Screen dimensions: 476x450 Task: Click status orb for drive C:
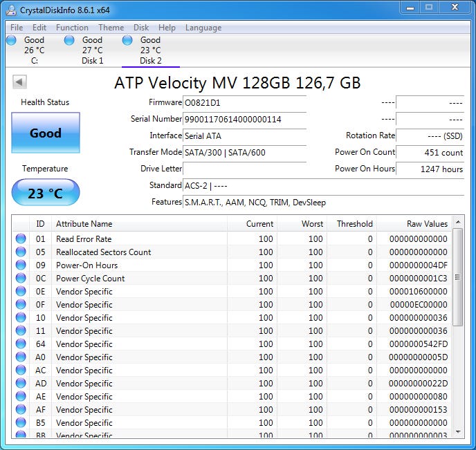pos(12,41)
